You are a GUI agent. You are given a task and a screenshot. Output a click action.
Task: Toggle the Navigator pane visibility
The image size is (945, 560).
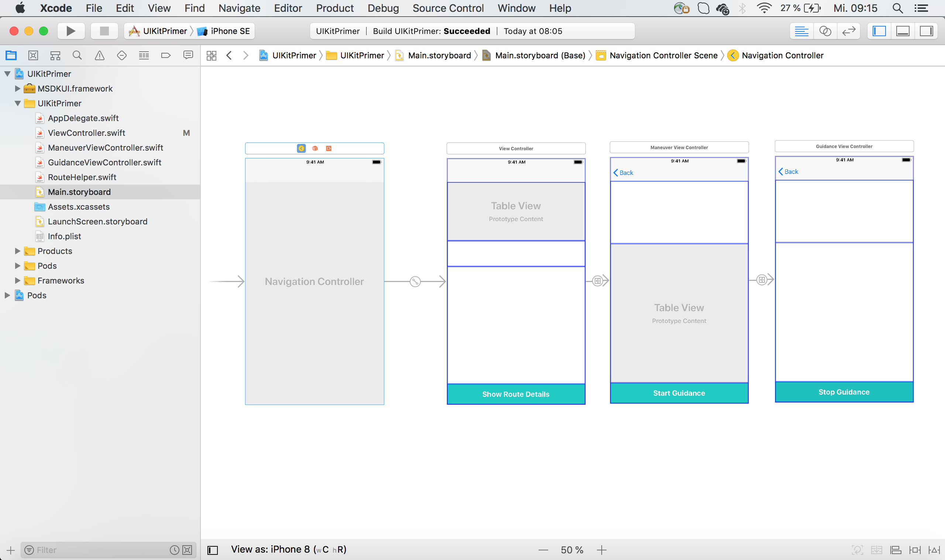(x=879, y=31)
